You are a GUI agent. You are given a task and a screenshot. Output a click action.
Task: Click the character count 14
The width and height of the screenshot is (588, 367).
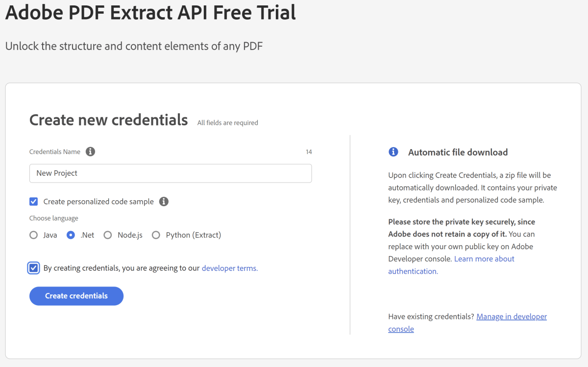point(309,152)
